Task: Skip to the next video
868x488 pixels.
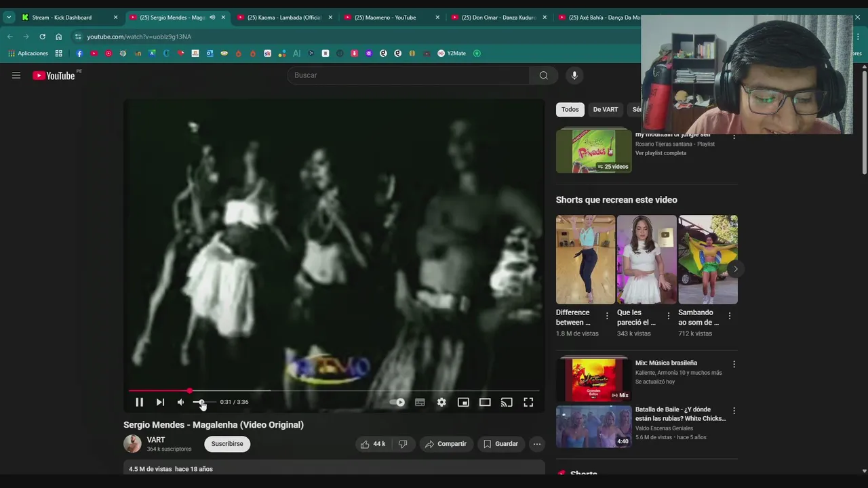Action: tap(160, 402)
